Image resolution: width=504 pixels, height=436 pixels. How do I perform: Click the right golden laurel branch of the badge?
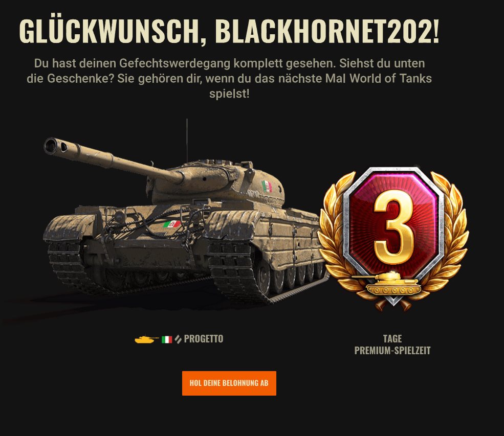tap(450, 238)
